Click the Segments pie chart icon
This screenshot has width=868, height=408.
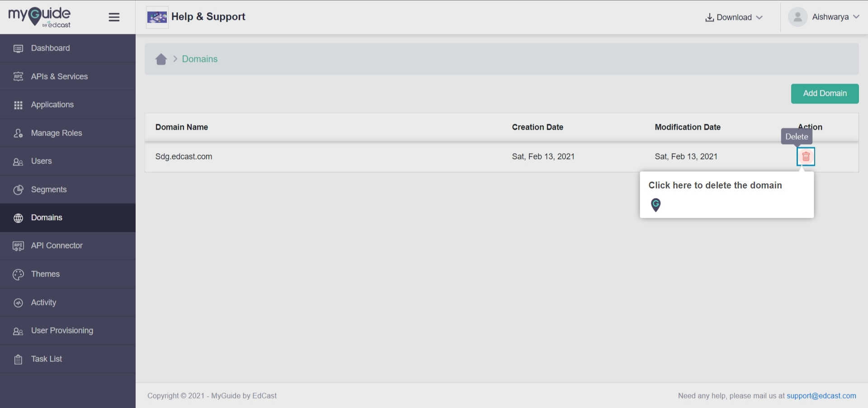[x=18, y=190]
